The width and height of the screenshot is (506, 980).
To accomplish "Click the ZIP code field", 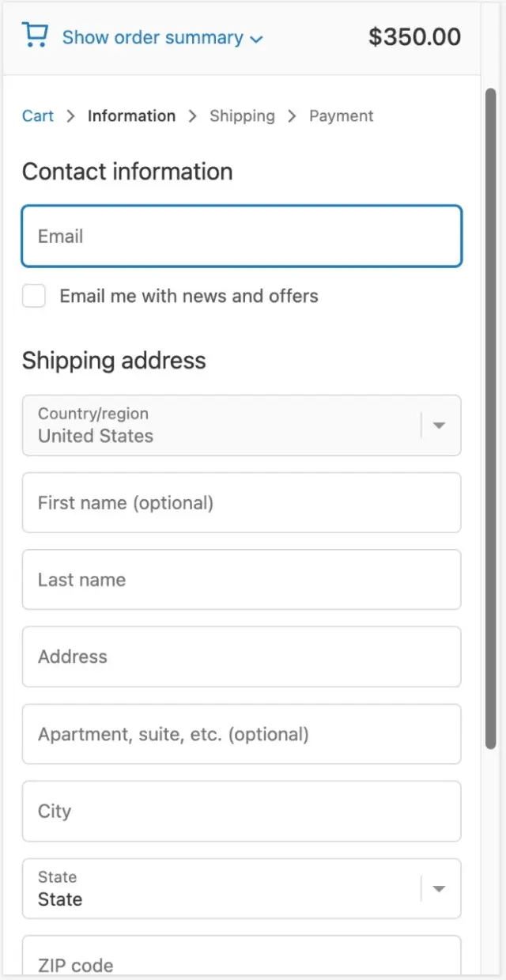I will tap(242, 957).
